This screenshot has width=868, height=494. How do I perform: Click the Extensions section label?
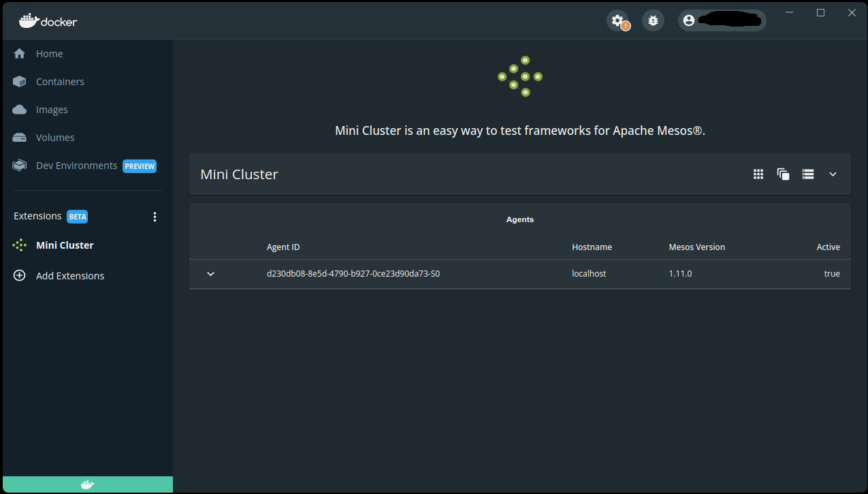point(37,216)
